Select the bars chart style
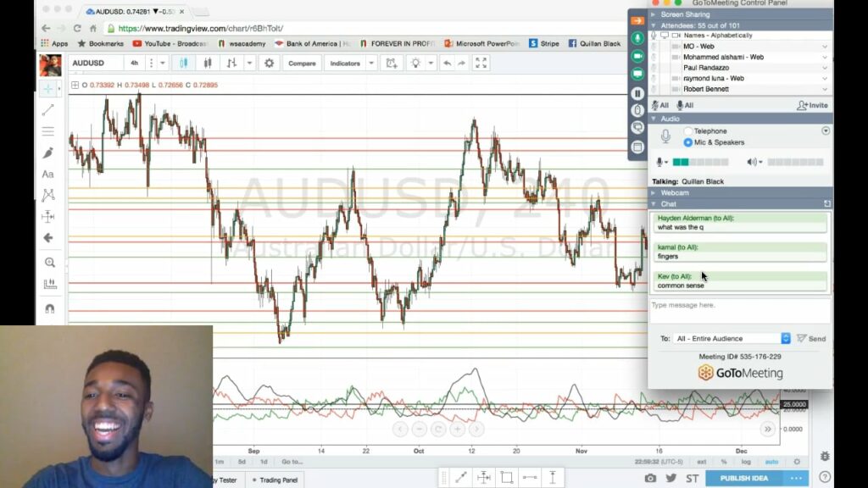The height and width of the screenshot is (488, 868). (231, 63)
